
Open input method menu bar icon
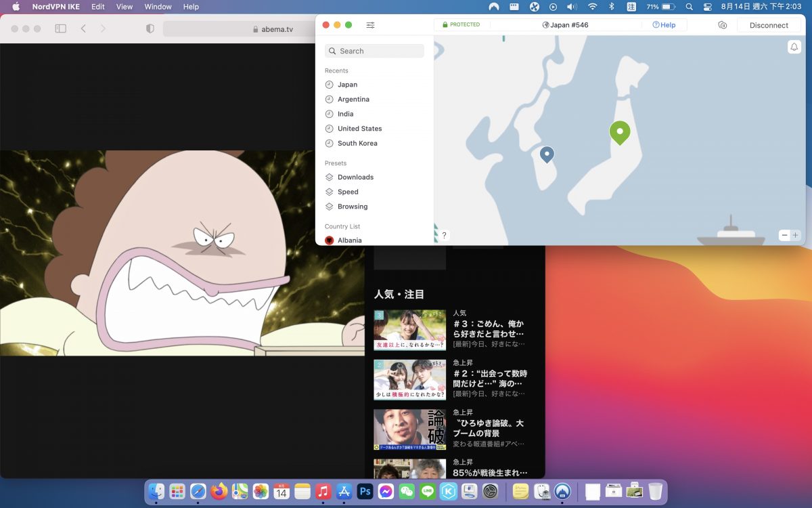631,7
